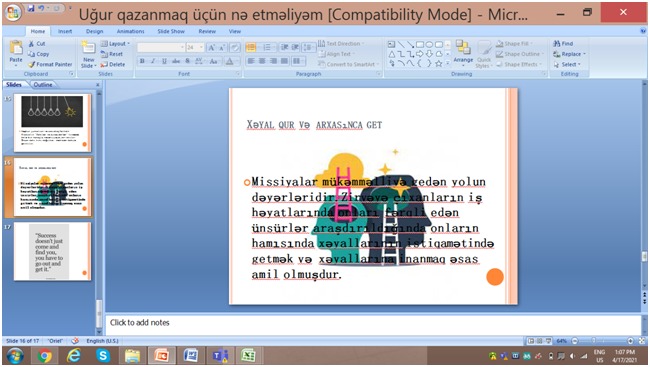Click the Cut scissors icon
Screen dimensions: 650x367
click(32, 43)
